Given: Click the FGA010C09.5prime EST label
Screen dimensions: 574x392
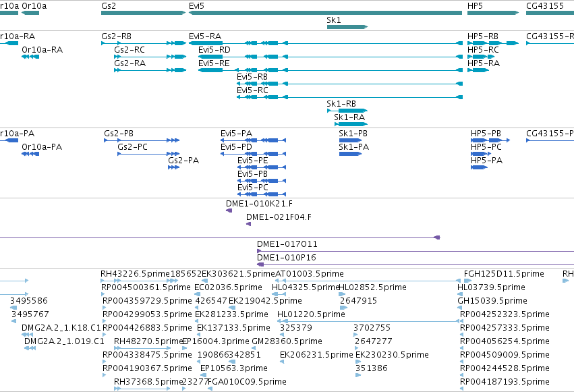Looking at the screenshot, I should (247, 383).
